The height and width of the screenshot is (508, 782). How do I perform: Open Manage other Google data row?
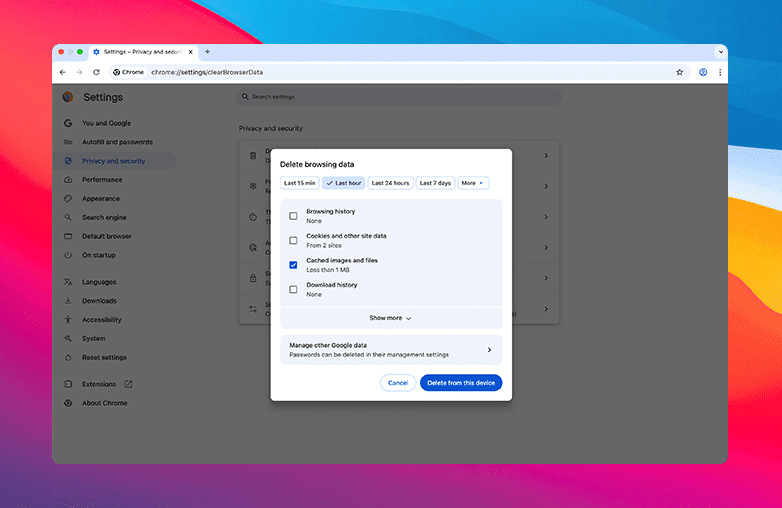point(391,350)
